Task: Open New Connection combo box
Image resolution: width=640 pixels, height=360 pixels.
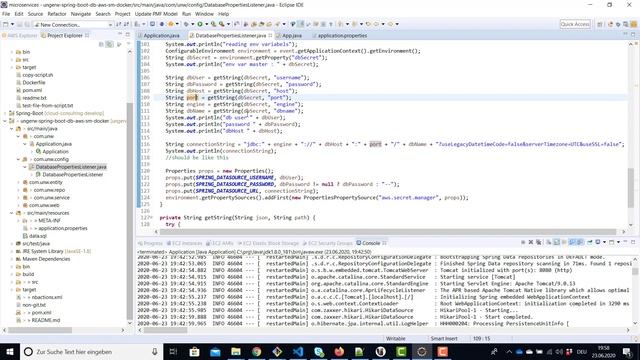Action: tap(73, 25)
